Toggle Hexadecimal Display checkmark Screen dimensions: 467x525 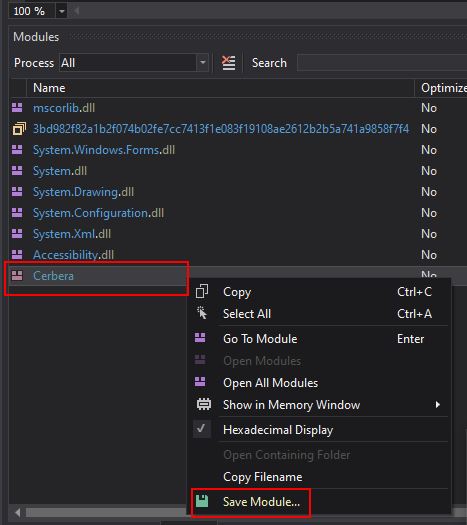202,429
